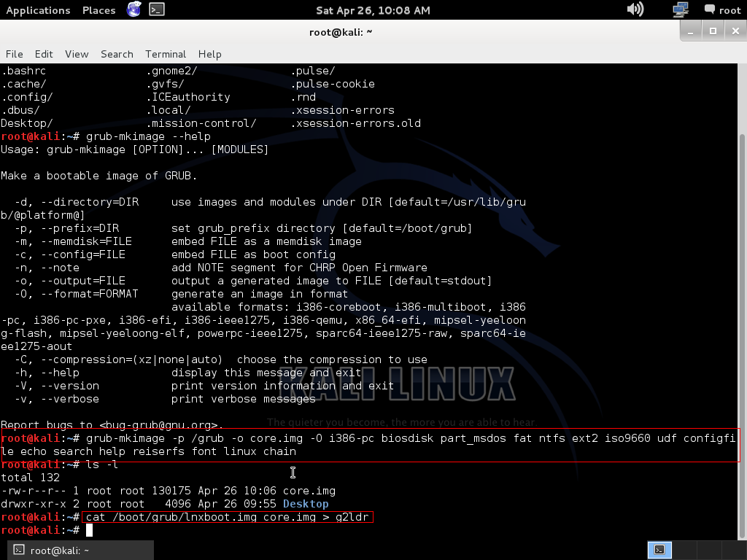
Task: Click the "-p, --prefix=DIR" option text
Action: point(66,228)
